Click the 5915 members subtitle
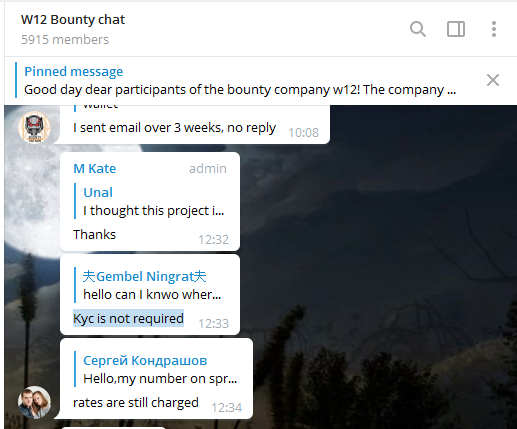 (x=65, y=40)
